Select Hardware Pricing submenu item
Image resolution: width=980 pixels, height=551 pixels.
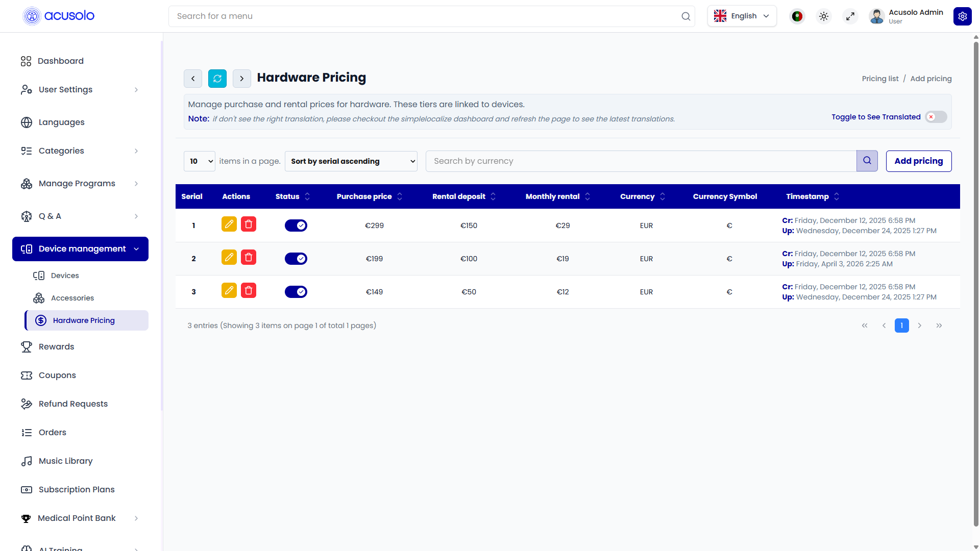(x=86, y=320)
